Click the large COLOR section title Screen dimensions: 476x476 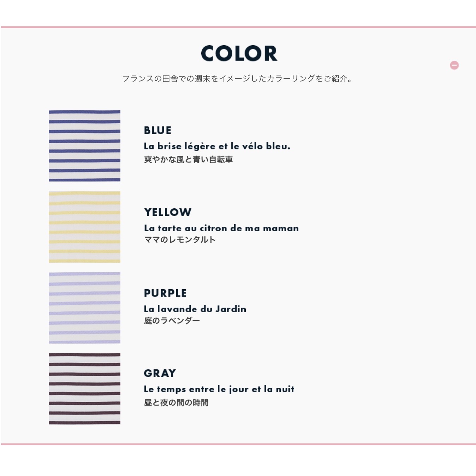pos(239,54)
